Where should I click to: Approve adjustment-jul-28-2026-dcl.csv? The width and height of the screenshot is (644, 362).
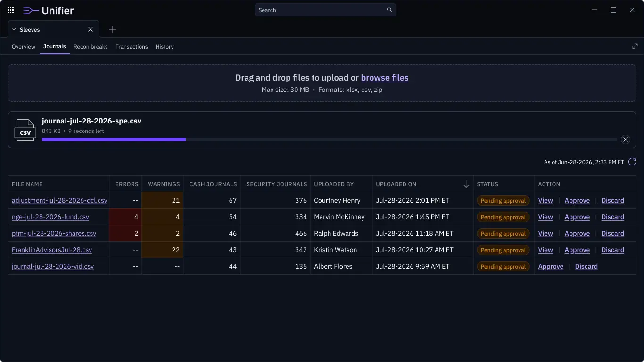click(x=577, y=200)
